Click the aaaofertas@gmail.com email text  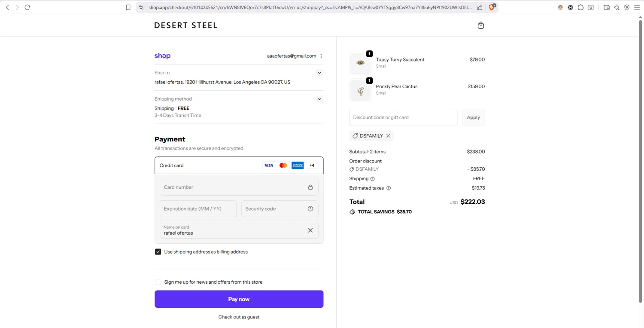coord(292,56)
